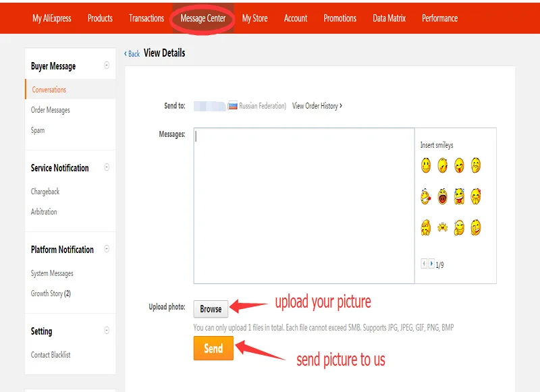This screenshot has width=540, height=392.
Task: Open Order Messages in the sidebar
Action: pyautogui.click(x=50, y=110)
